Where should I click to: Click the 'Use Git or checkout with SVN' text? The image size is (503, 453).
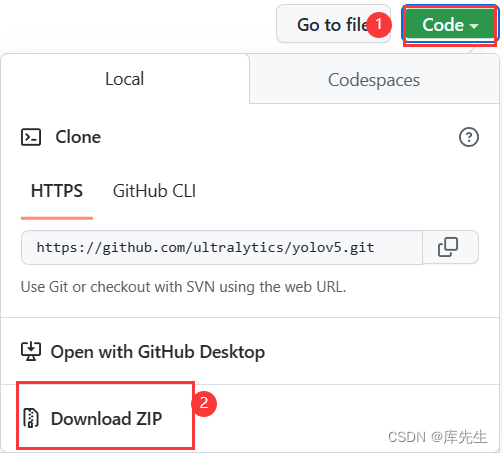pos(183,287)
